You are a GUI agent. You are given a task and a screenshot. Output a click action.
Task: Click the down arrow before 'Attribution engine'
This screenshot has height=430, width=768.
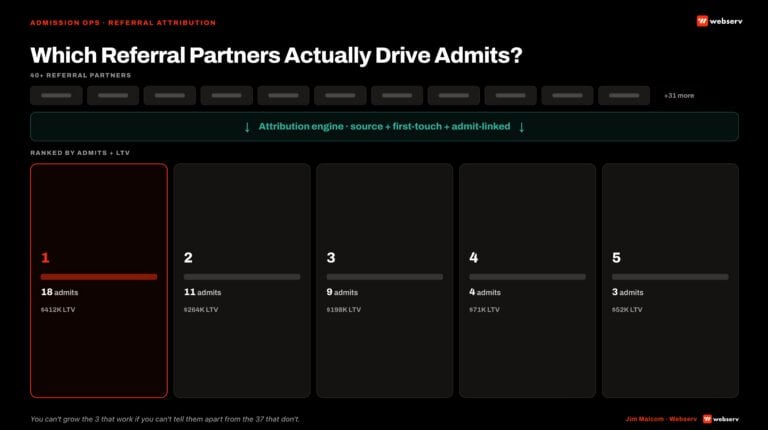point(247,127)
